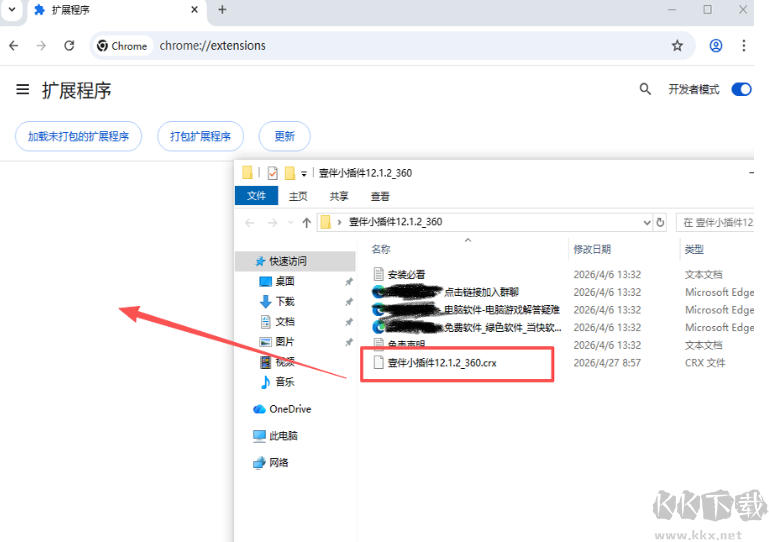
Task: Select the 安装必看 text file
Action: [x=406, y=274]
